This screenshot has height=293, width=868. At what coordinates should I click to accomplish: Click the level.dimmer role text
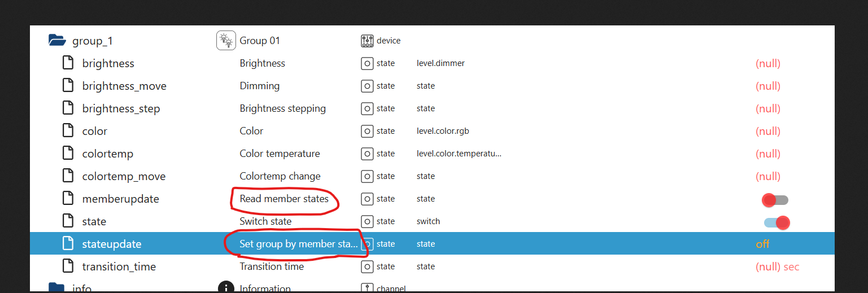pyautogui.click(x=440, y=63)
